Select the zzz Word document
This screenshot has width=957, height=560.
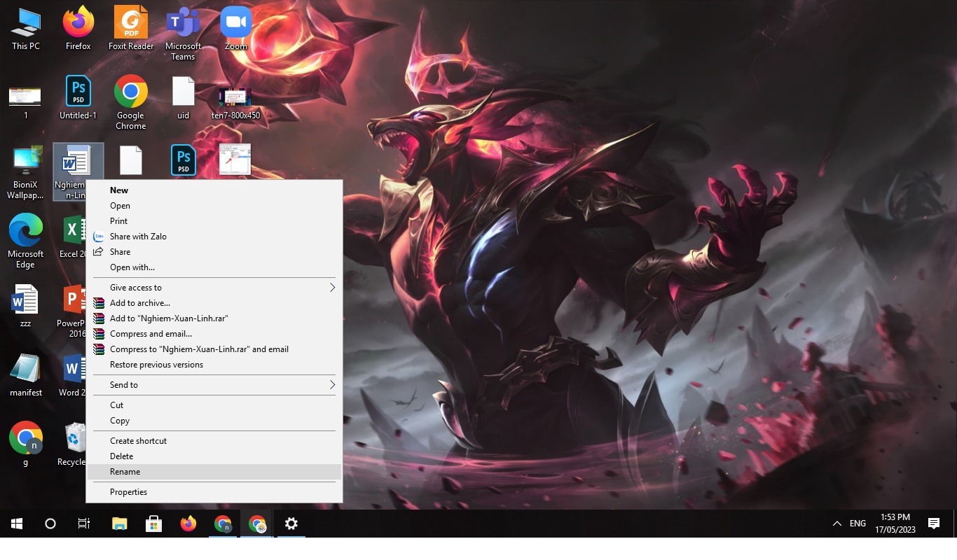(x=25, y=306)
